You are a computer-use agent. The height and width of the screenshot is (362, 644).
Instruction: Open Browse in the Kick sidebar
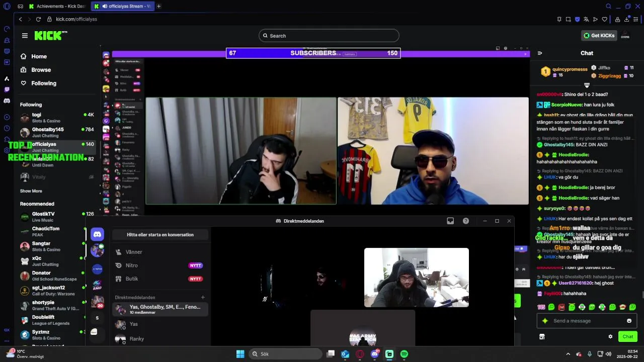[57, 70]
